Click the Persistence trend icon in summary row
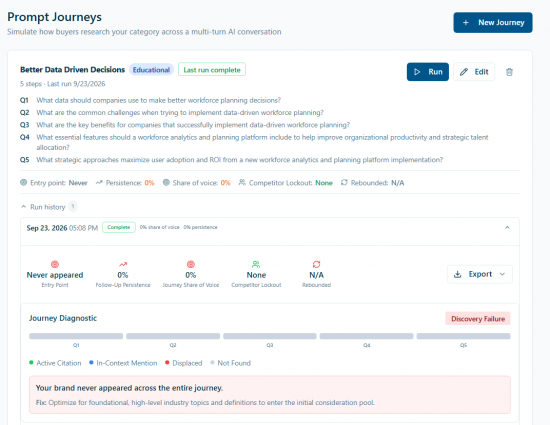Image resolution: width=550 pixels, height=425 pixels. coord(99,182)
